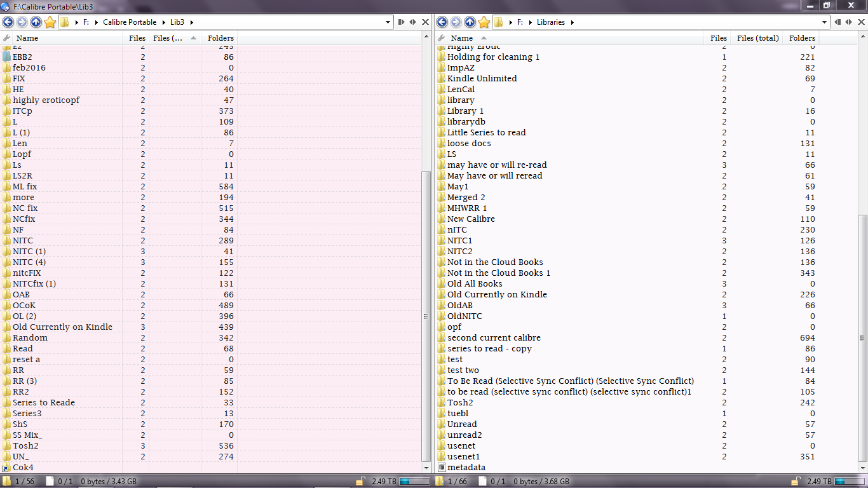Go up one folder in left pane
This screenshot has width=868, height=488.
click(36, 22)
